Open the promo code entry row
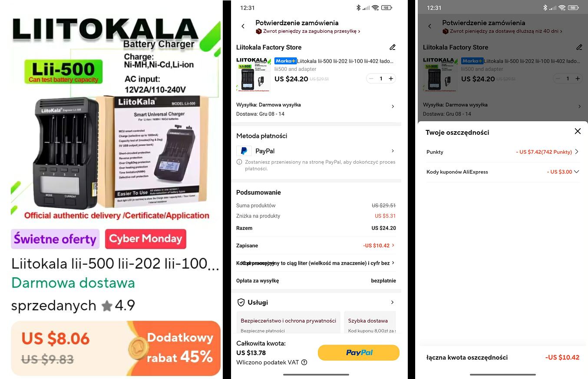The image size is (588, 379). click(316, 263)
